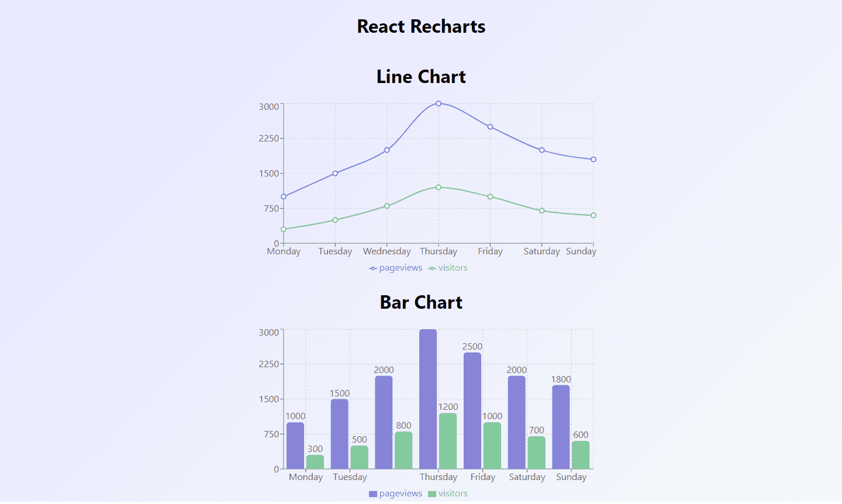Click the purple Saturday pageviews bar
Image resolution: width=842 pixels, height=504 pixels.
(x=517, y=423)
